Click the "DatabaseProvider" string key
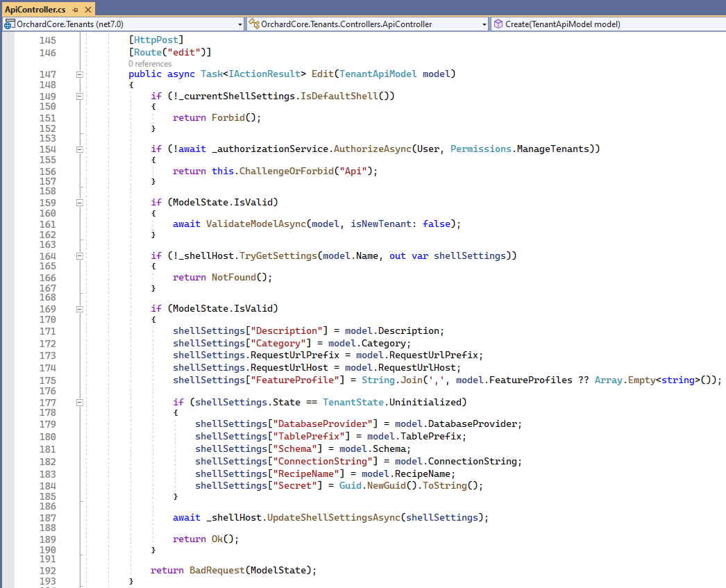The height and width of the screenshot is (588, 726). (322, 424)
